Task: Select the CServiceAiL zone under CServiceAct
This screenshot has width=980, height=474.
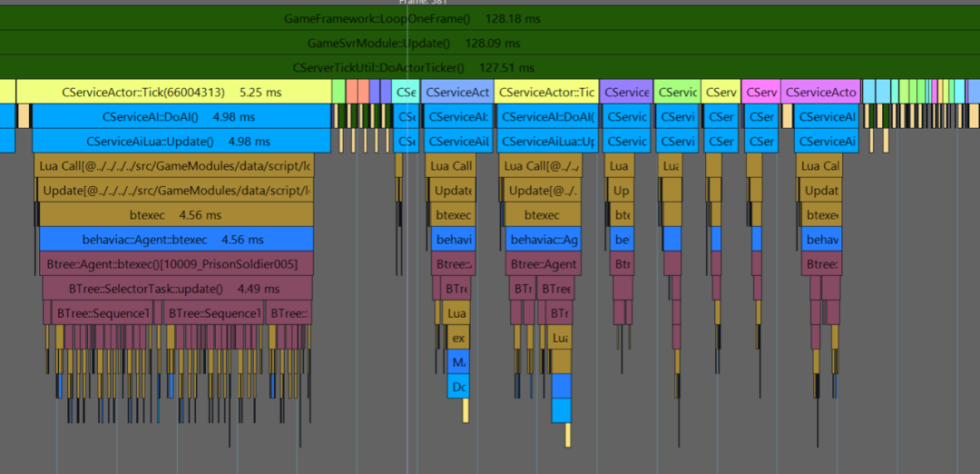Action: coord(459,141)
